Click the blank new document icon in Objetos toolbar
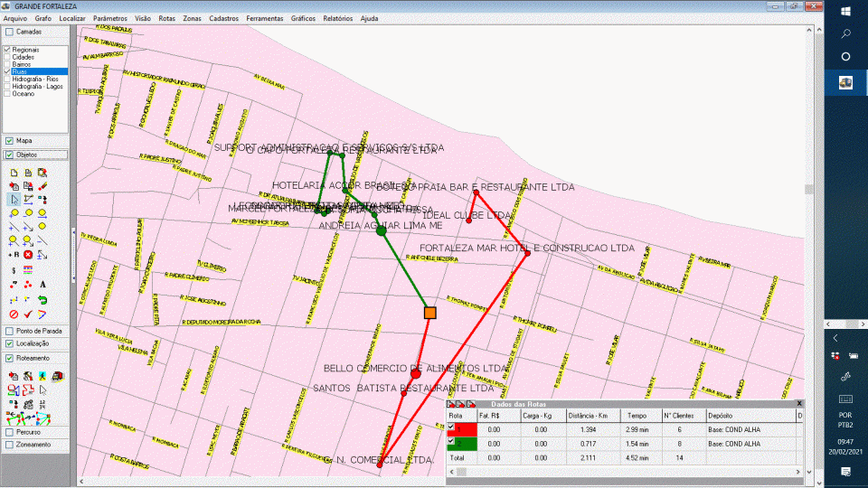 click(14, 174)
